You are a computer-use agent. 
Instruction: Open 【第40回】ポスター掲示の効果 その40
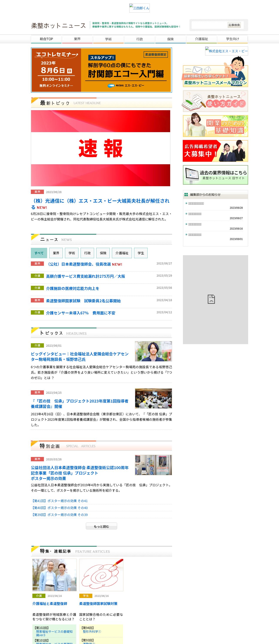coord(59,508)
